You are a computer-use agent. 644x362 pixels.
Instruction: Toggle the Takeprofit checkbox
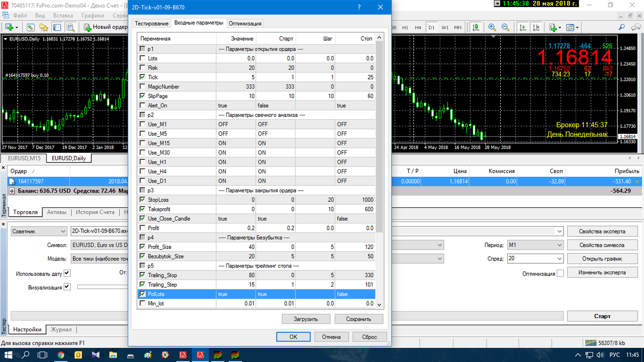[143, 209]
